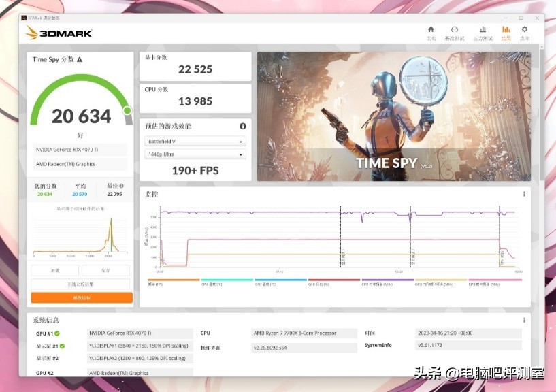Click the GPU #1 field RTX 4070 Ti

tap(140, 333)
